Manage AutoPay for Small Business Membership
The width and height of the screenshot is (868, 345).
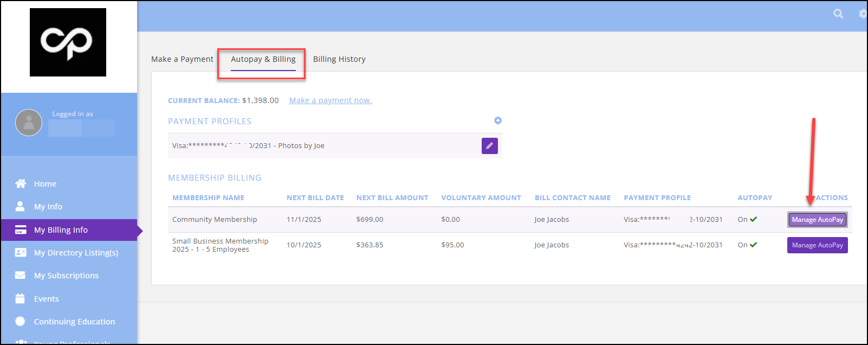[x=817, y=245]
